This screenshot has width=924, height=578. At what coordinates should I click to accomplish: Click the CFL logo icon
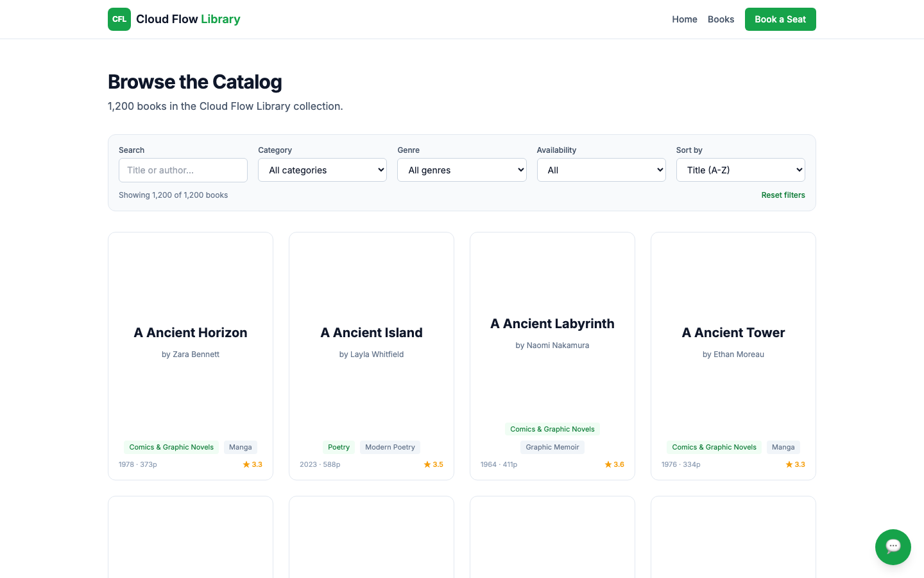[119, 19]
